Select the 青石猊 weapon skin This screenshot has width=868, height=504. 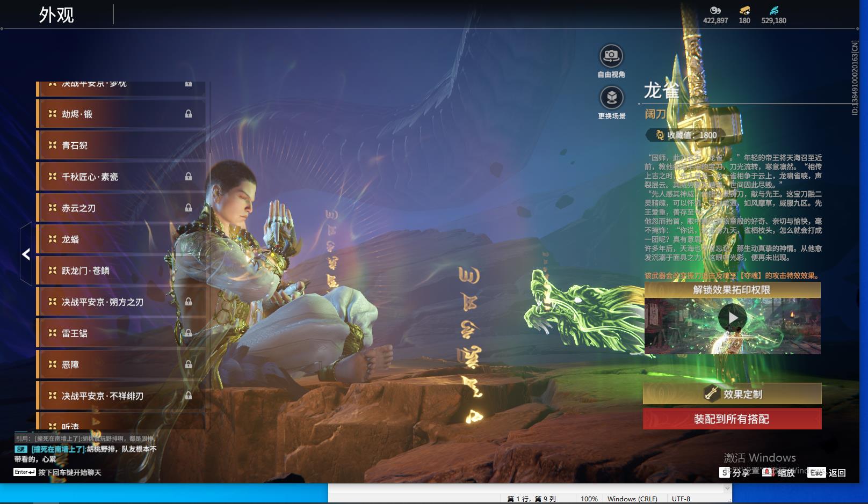(x=121, y=145)
